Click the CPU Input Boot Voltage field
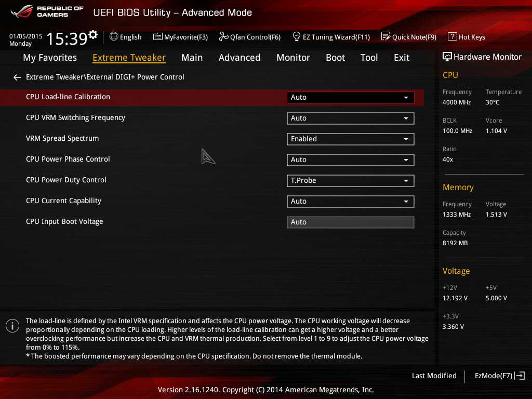This screenshot has width=532, height=399. (350, 222)
